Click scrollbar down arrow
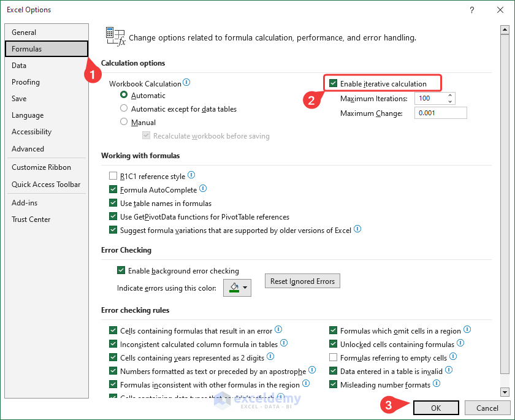Screen dimensions: 515x420 coord(505,392)
